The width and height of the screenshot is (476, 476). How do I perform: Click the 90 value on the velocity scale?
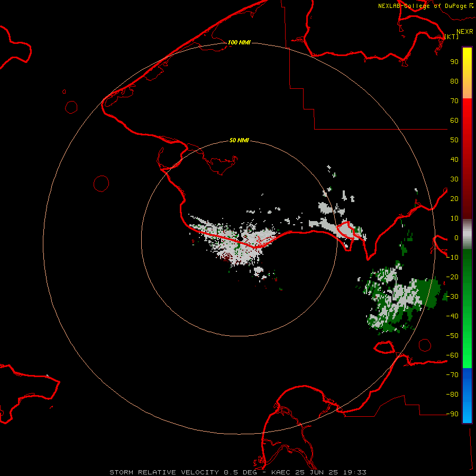(454, 62)
